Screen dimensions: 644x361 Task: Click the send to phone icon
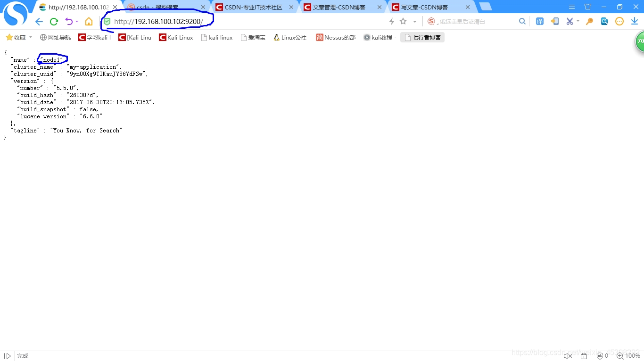click(x=555, y=21)
